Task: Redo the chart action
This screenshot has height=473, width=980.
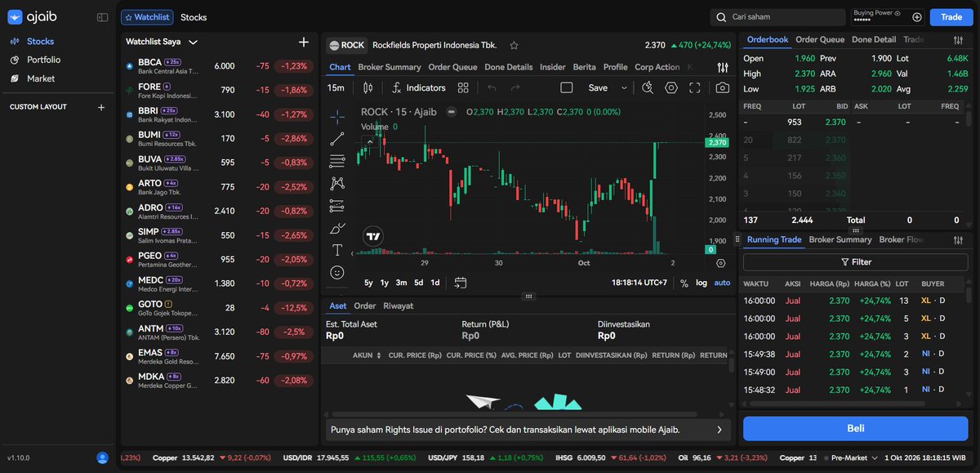Action: coord(515,87)
